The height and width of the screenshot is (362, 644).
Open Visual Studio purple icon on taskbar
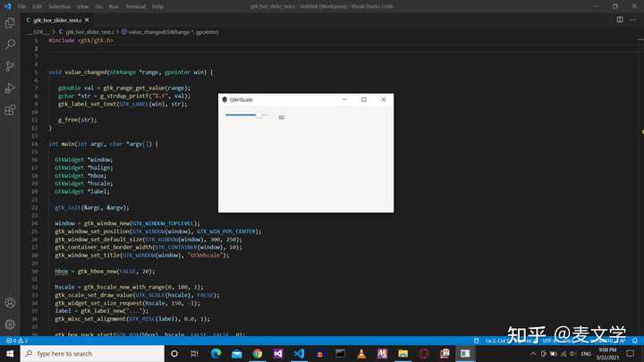tap(278, 353)
